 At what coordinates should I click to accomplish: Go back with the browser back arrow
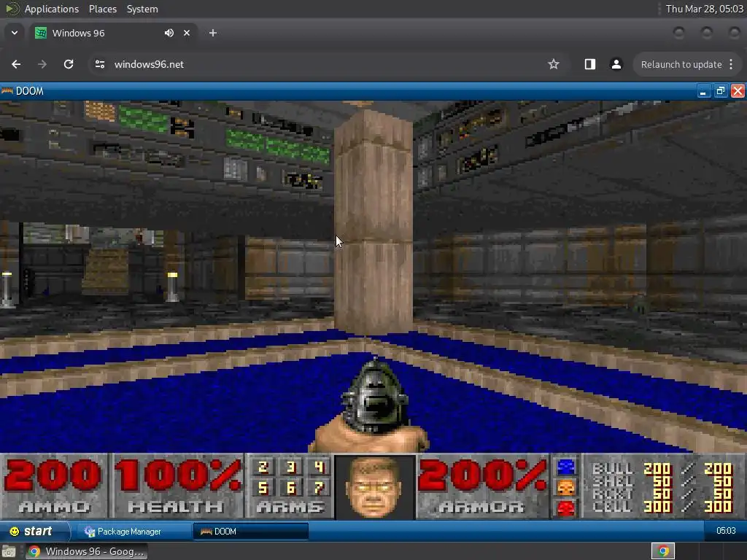click(16, 64)
